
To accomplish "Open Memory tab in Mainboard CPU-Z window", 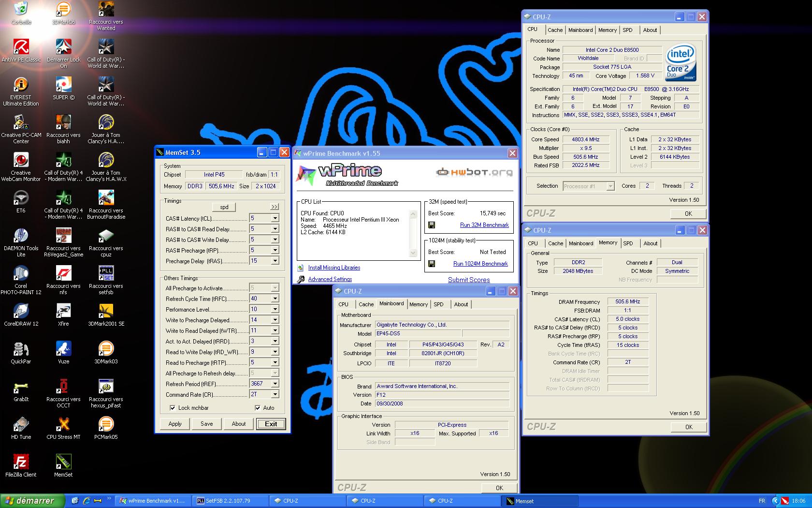I will 418,304.
